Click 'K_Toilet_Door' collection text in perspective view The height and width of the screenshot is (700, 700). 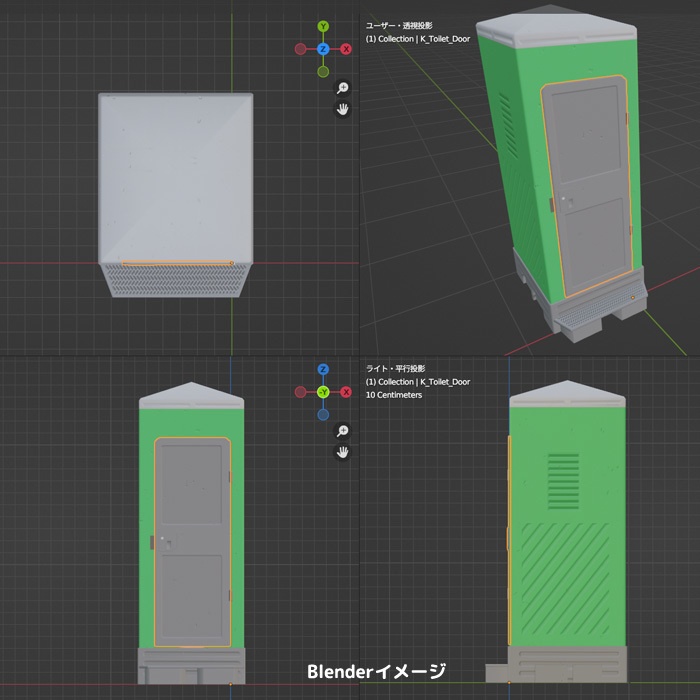(445, 39)
